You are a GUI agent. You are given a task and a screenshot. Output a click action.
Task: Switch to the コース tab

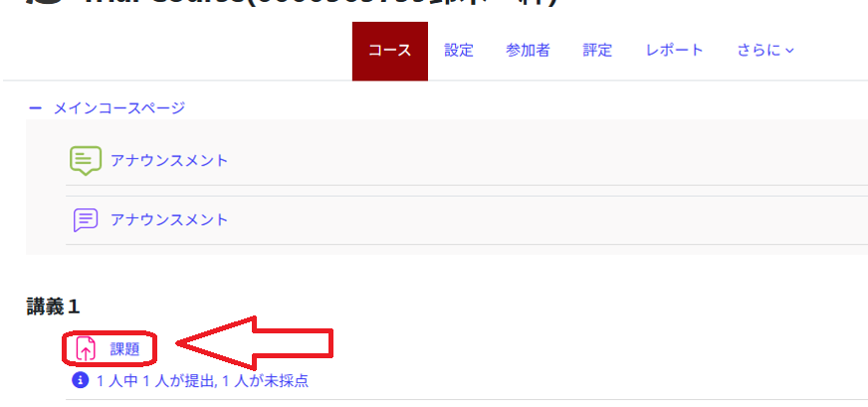pos(390,51)
